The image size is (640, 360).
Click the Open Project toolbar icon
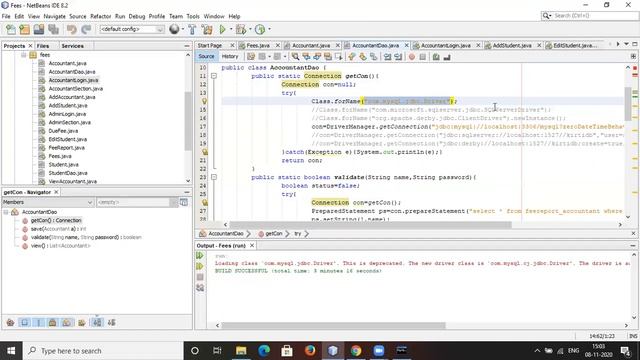[39, 29]
